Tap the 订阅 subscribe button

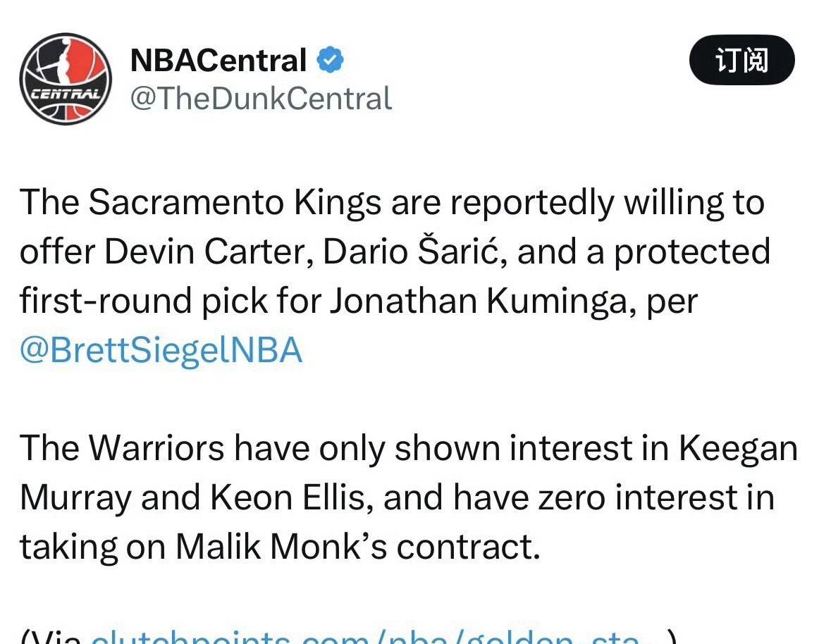741,61
